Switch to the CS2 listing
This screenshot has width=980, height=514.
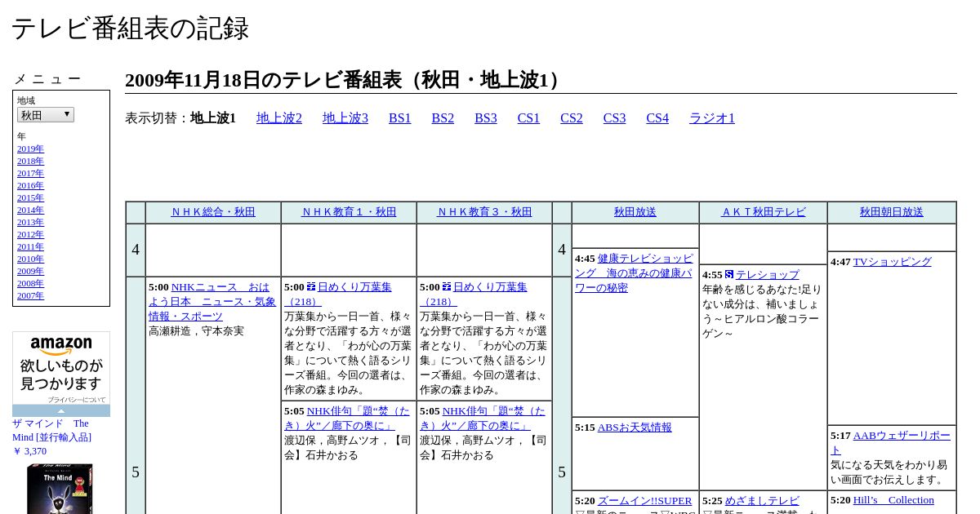[x=572, y=118]
